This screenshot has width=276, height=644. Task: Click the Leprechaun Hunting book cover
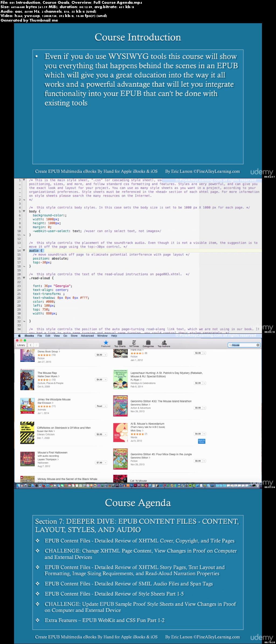[120, 379]
